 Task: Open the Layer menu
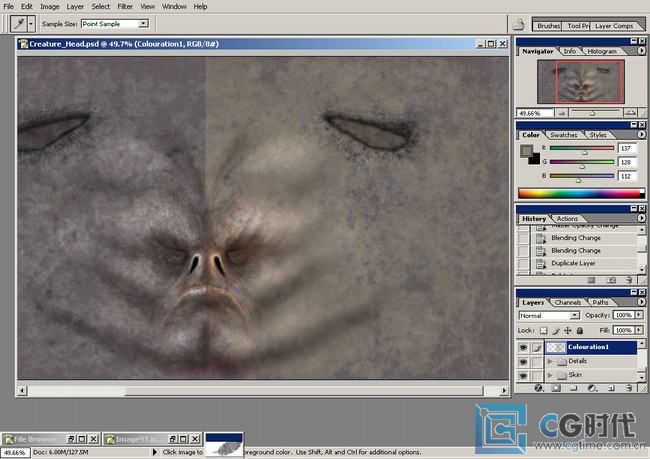75,7
